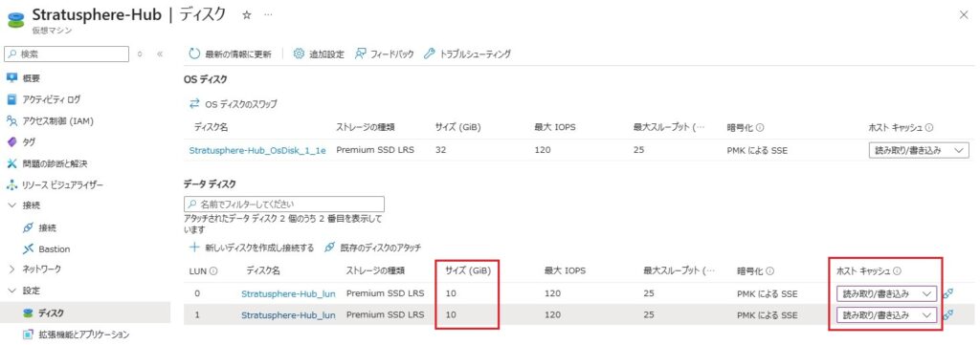980x345 pixels.
Task: Click the detach icon for LUN 0 disk
Action: pos(947,293)
